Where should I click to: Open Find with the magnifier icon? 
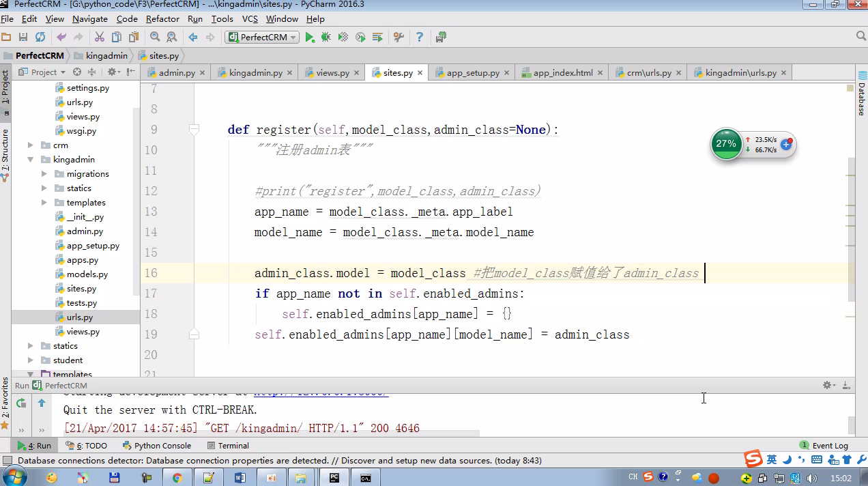(155, 38)
